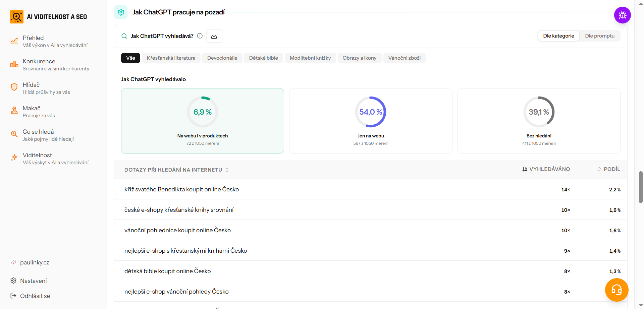This screenshot has width=644, height=309.
Task: Click the Nastavení gear icon
Action: pos(13,281)
